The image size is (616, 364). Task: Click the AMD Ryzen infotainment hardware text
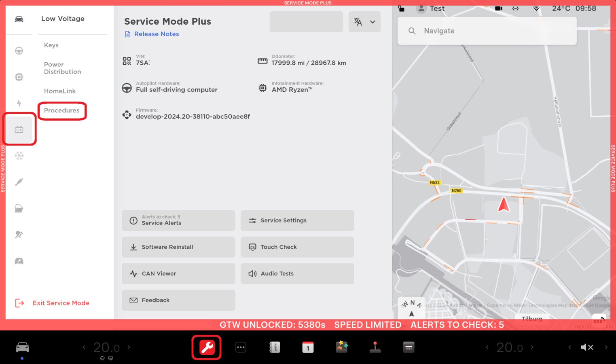[292, 90]
